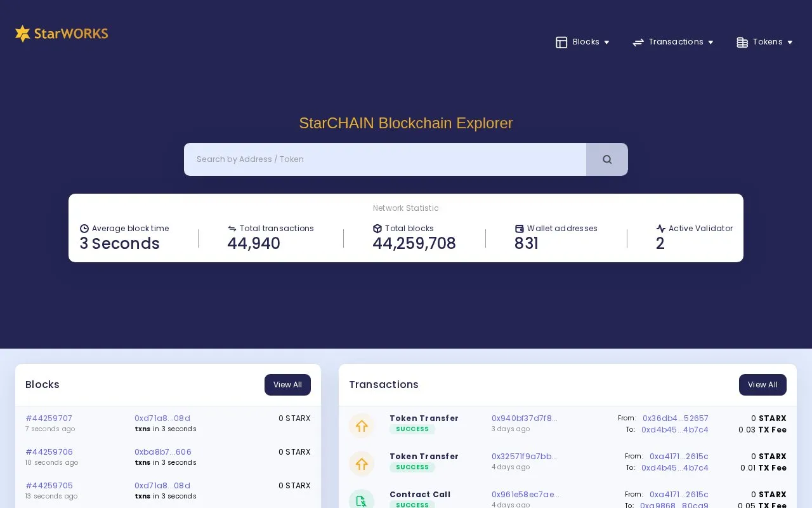Open block #44259705
The width and height of the screenshot is (812, 508).
click(49, 486)
